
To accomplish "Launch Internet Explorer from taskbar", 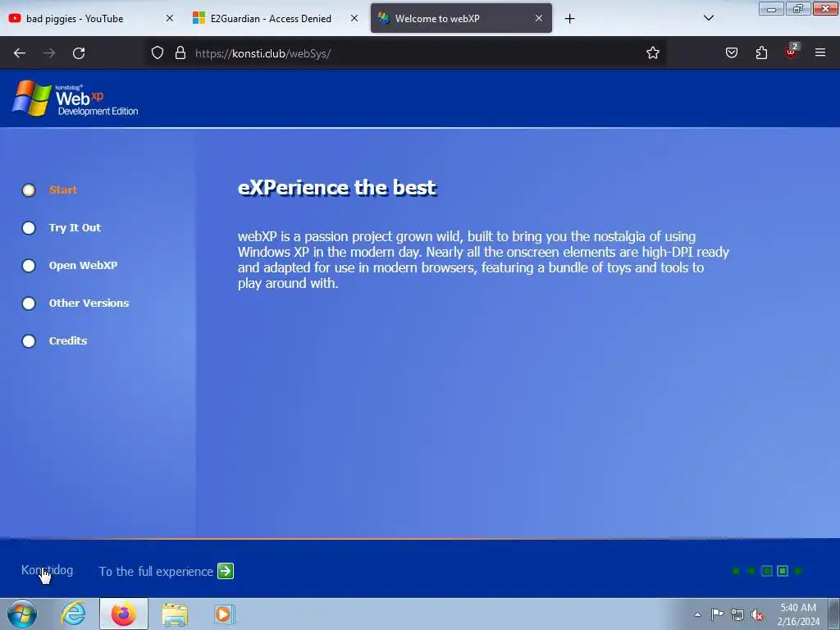I will click(73, 614).
